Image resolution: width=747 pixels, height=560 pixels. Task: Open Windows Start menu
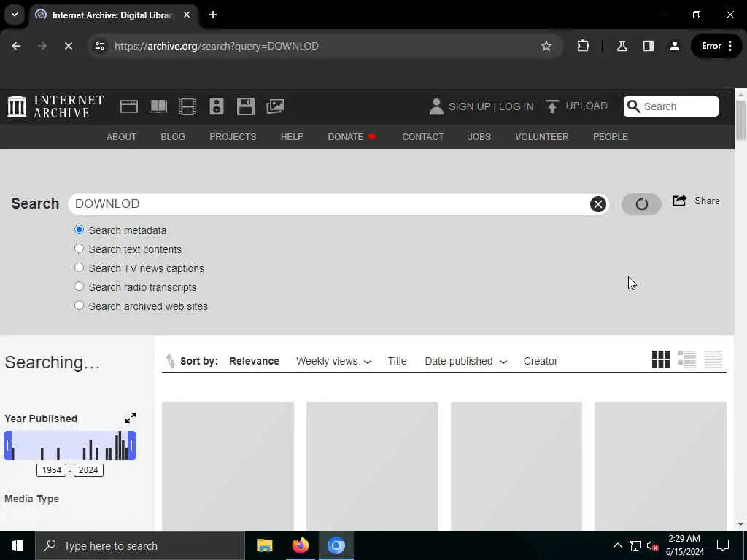click(18, 545)
